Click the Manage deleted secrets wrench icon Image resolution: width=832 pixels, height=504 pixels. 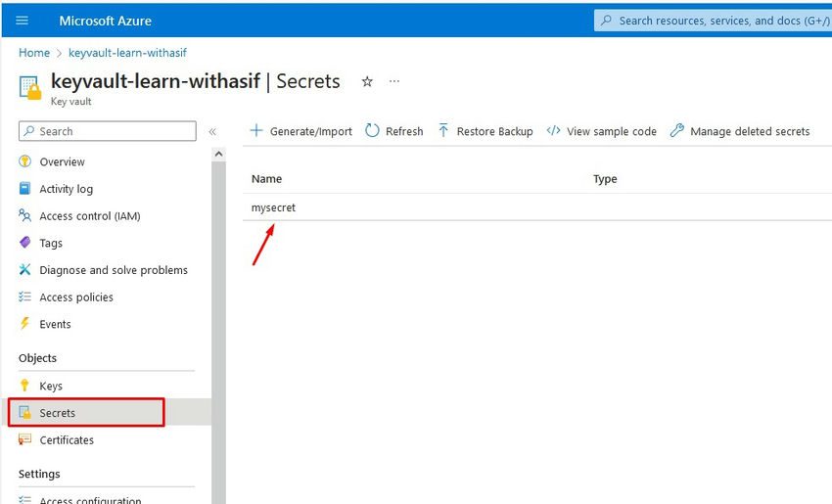coord(676,130)
